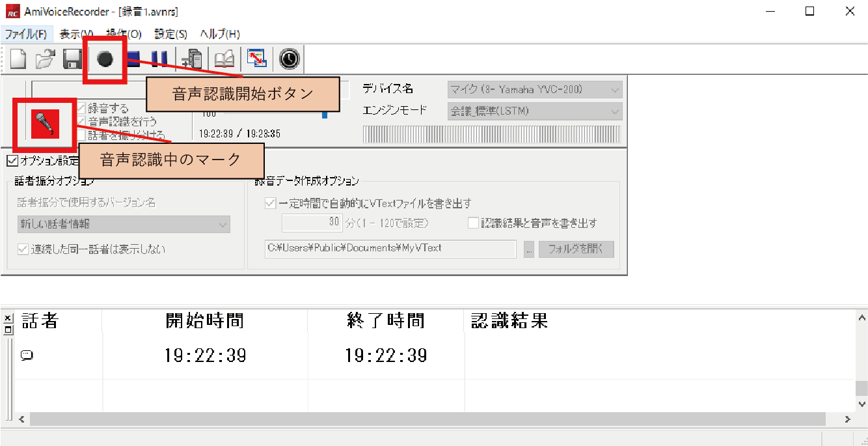Open an existing file via folder icon
The image size is (868, 446).
pos(45,60)
